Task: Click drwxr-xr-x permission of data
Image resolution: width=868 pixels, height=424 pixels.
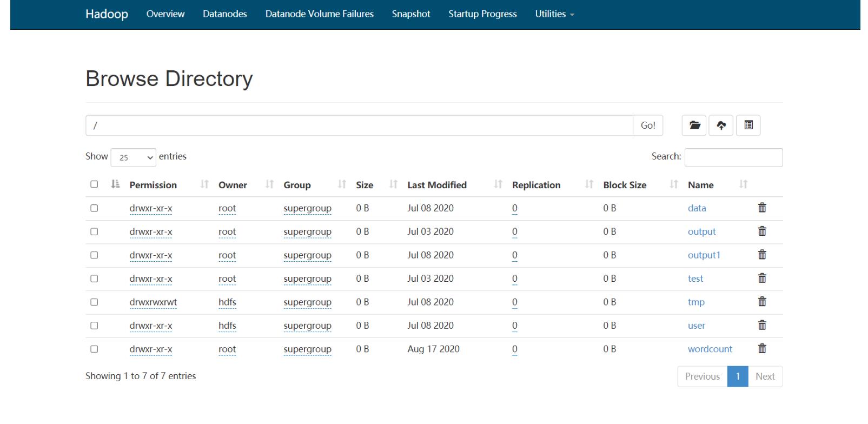Action: pyautogui.click(x=151, y=208)
